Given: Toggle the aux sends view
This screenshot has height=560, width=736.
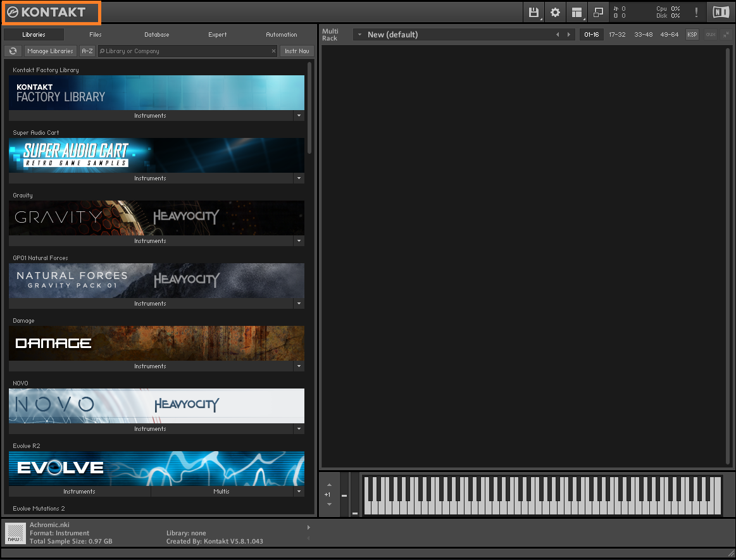Looking at the screenshot, I should click(710, 34).
